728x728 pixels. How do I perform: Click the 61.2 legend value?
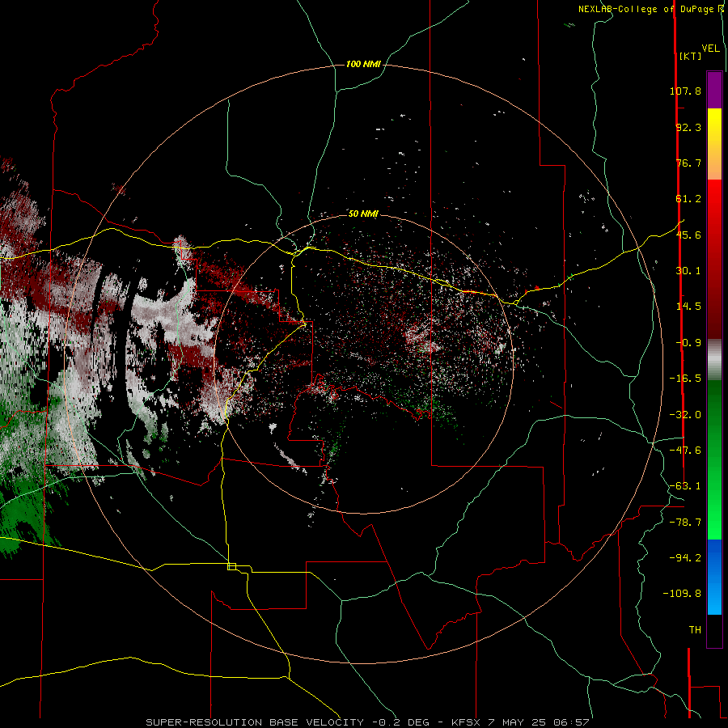(688, 199)
